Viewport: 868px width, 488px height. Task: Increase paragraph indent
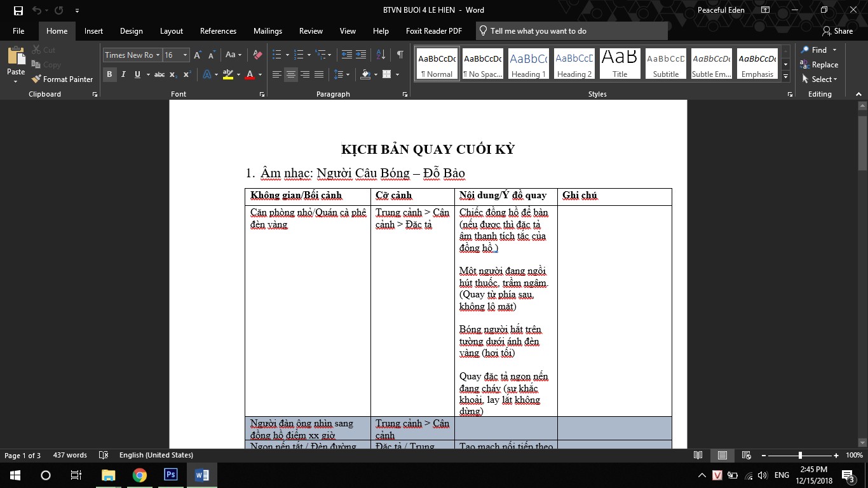pos(361,55)
